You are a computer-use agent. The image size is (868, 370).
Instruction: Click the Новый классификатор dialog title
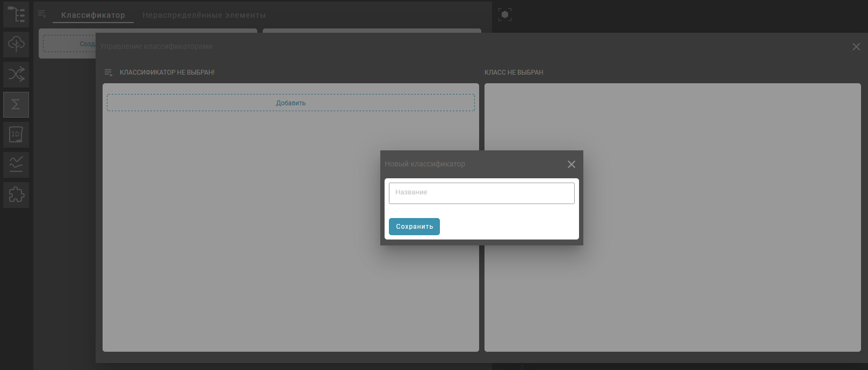point(425,164)
